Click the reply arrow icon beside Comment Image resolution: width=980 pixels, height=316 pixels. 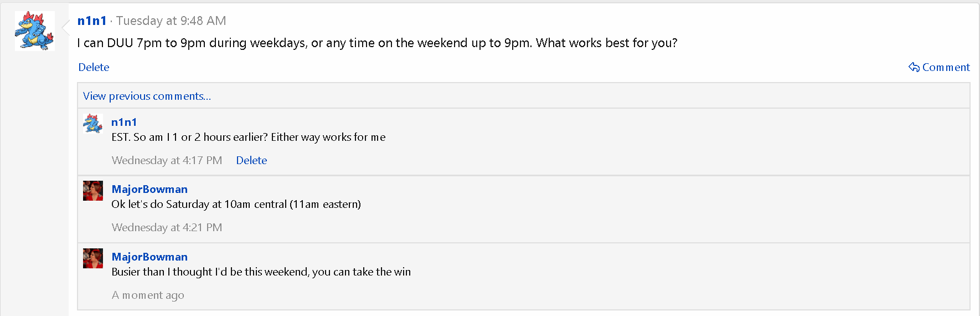(914, 67)
